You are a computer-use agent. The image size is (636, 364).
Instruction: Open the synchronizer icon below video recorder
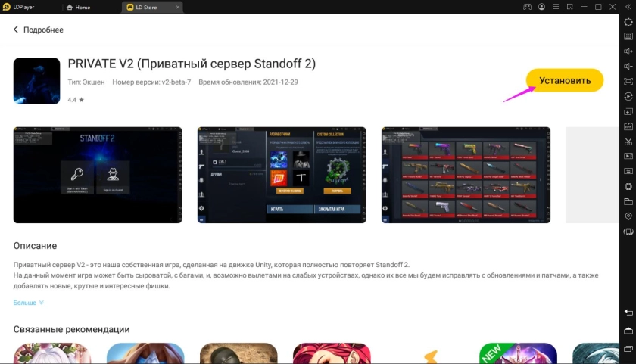628,171
